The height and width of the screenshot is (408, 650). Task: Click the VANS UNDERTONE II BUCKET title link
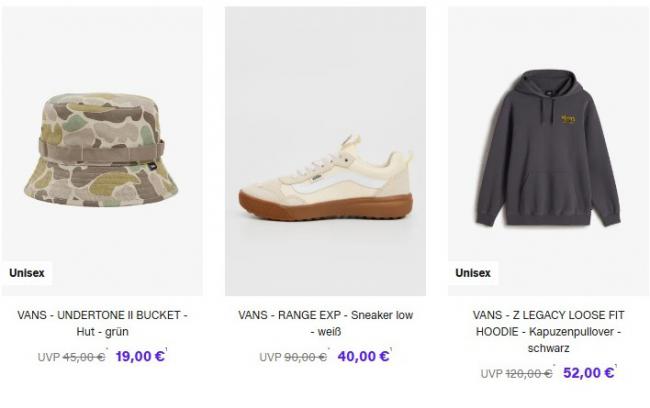point(102,323)
